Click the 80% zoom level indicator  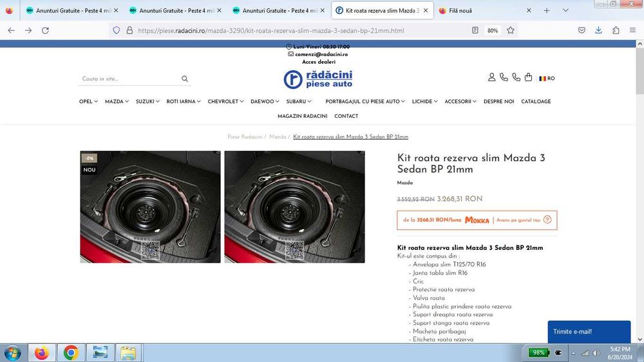(x=493, y=30)
